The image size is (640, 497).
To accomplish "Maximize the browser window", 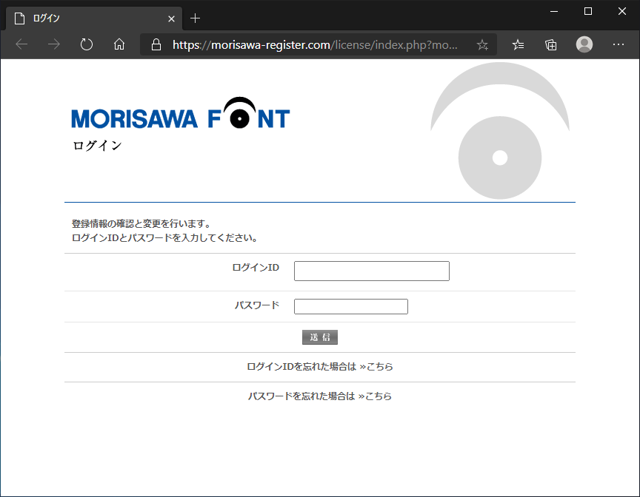I will coord(588,11).
